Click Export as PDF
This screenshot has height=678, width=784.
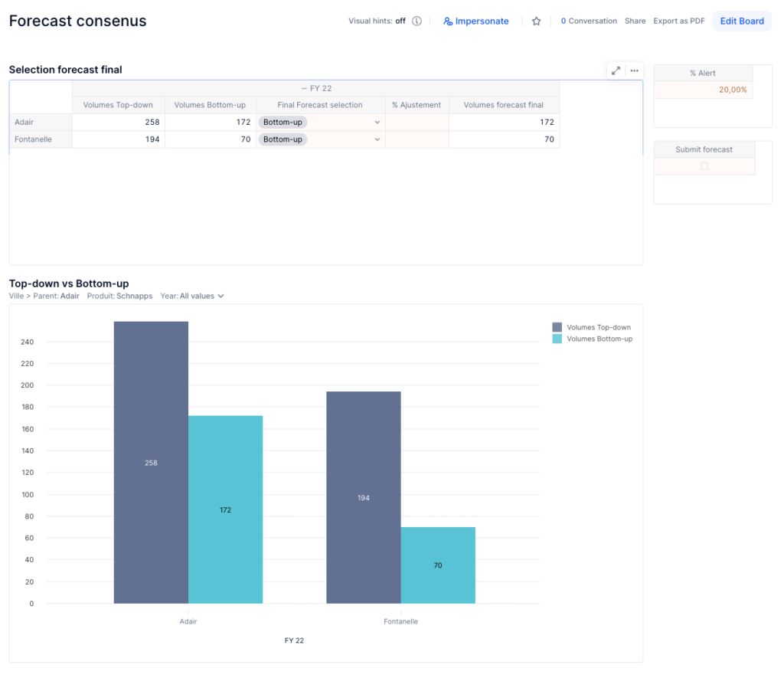(678, 21)
